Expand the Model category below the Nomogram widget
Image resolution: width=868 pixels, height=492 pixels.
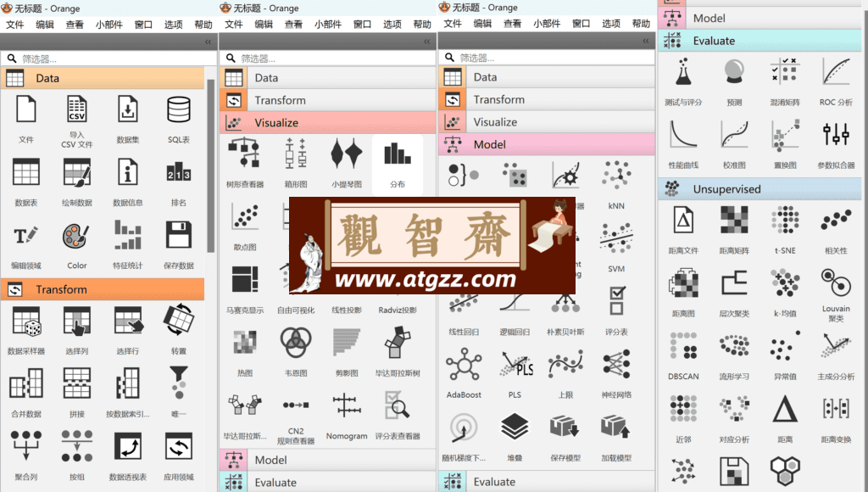point(328,460)
